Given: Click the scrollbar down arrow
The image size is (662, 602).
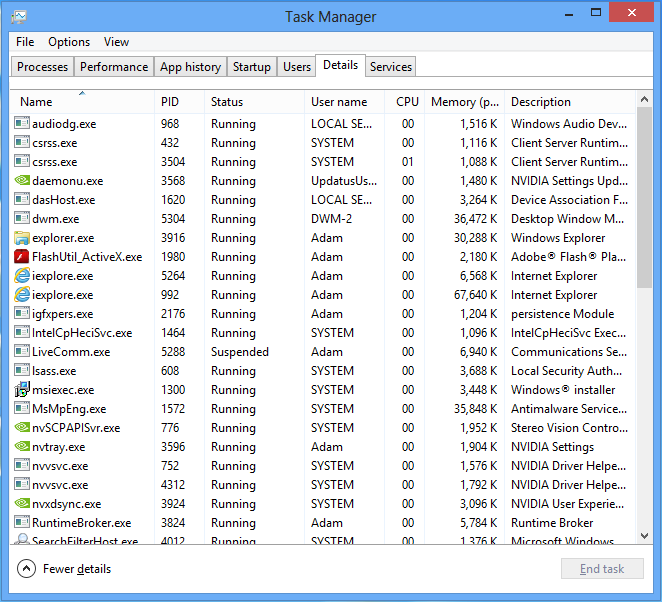Looking at the screenshot, I should tap(644, 536).
